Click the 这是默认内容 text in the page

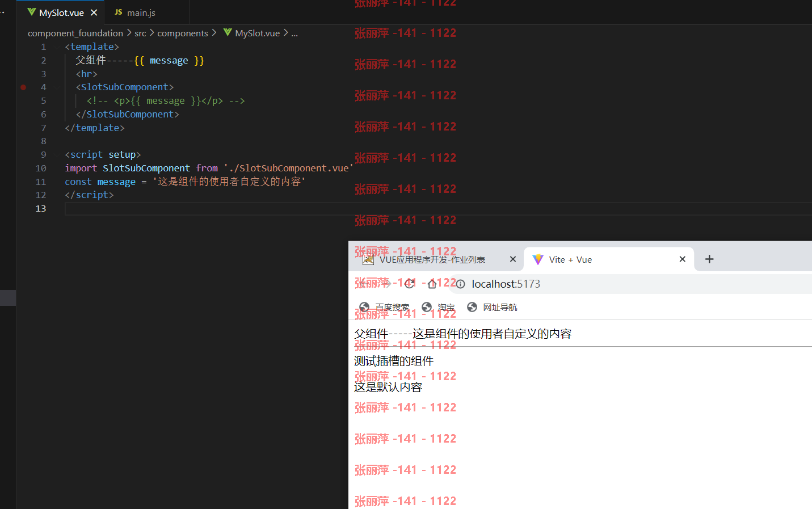tap(388, 387)
